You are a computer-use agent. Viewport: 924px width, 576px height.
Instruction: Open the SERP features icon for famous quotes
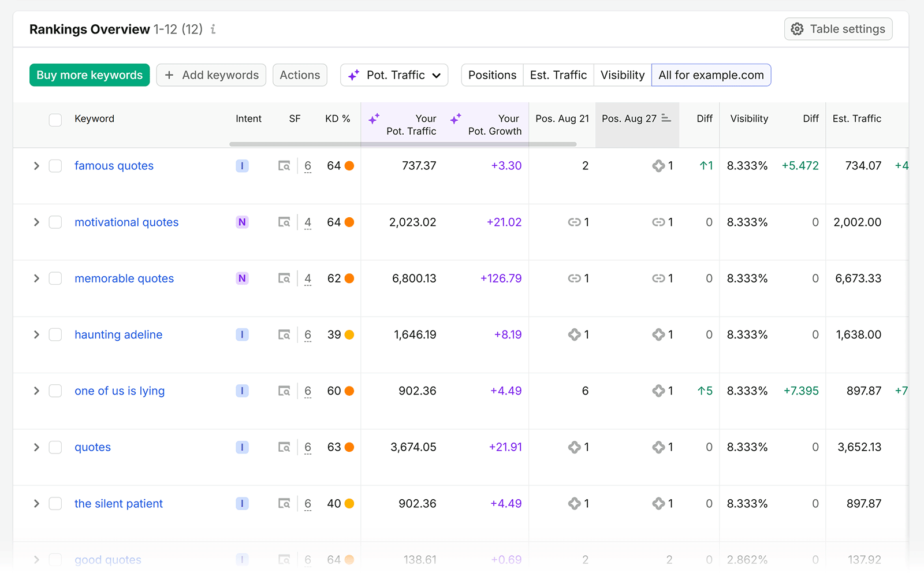pos(284,166)
